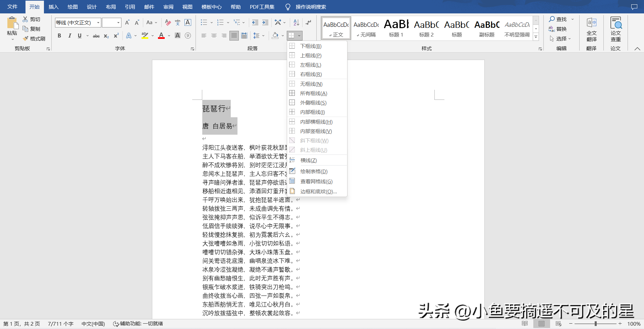Click the paper duplicate check (论文查重) icon
Image resolution: width=644 pixels, height=329 pixels.
(615, 29)
